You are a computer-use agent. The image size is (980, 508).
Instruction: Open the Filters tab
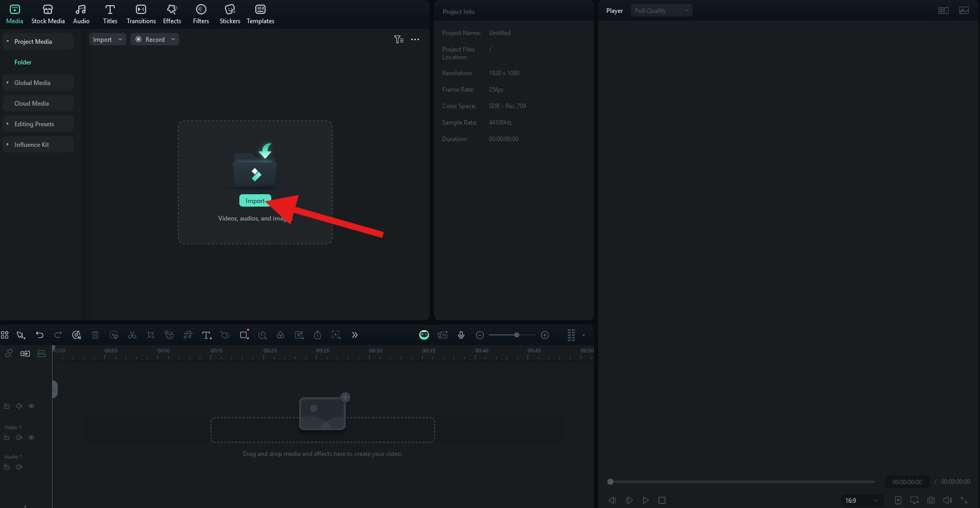201,14
